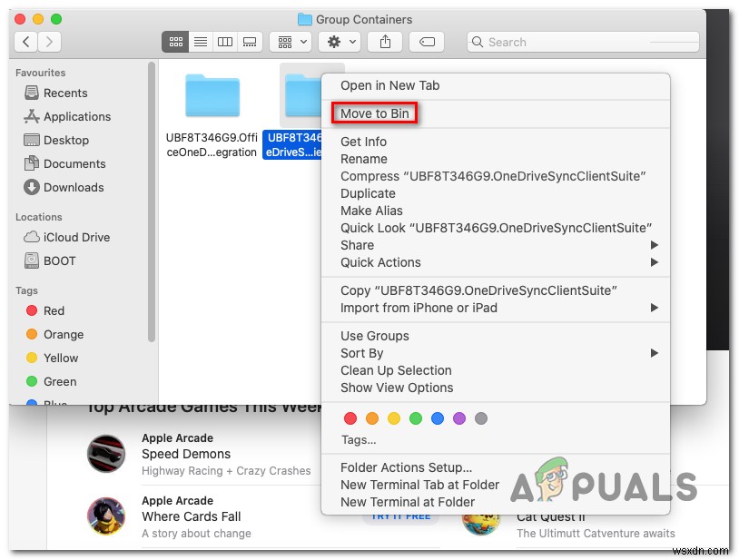Open the gear Action menu in the toolbar
This screenshot has height=560, width=739.
[335, 41]
